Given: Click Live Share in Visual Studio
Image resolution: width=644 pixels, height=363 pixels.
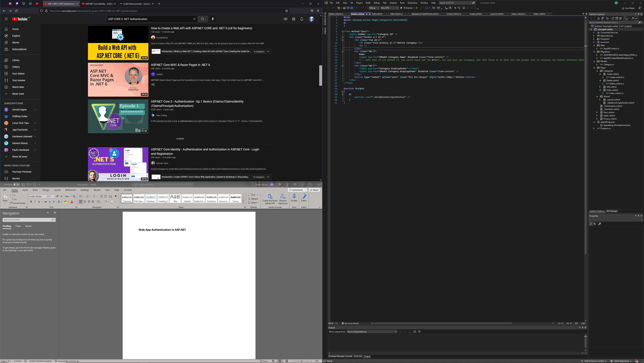Looking at the screenshot, I should [x=628, y=8].
